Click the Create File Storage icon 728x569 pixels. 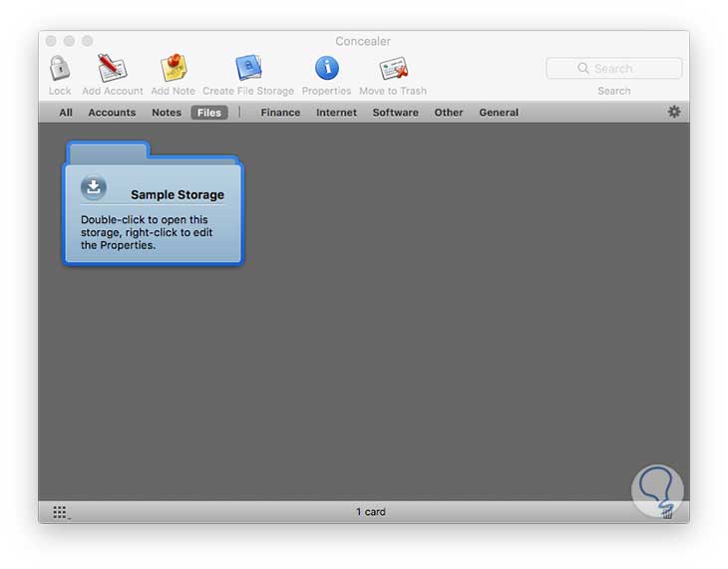(249, 68)
